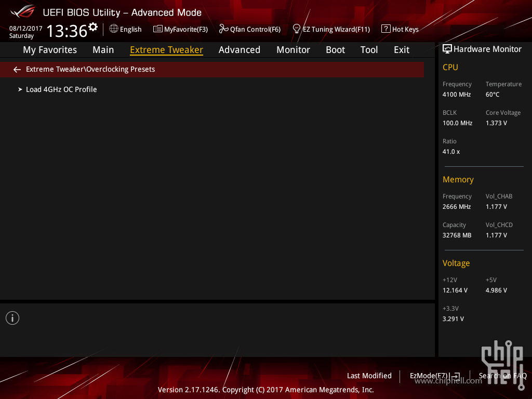Click the date 08/12/2017
The image size is (532, 399).
26,29
